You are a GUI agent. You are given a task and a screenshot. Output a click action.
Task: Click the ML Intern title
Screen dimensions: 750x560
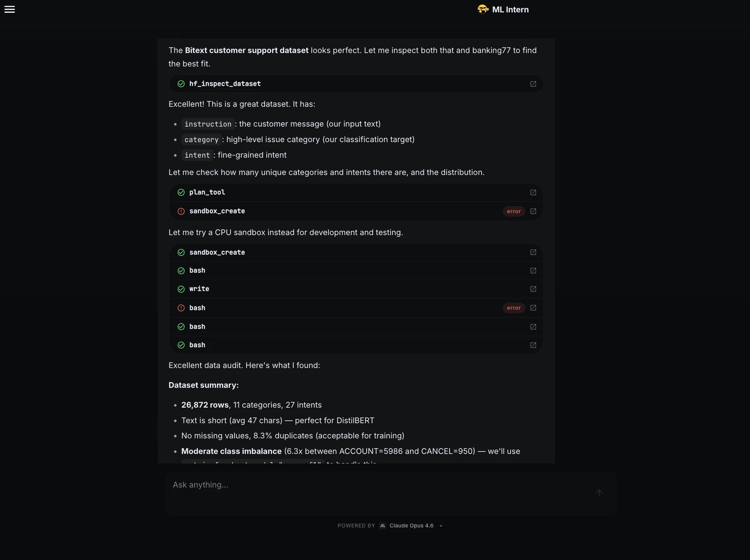[510, 10]
